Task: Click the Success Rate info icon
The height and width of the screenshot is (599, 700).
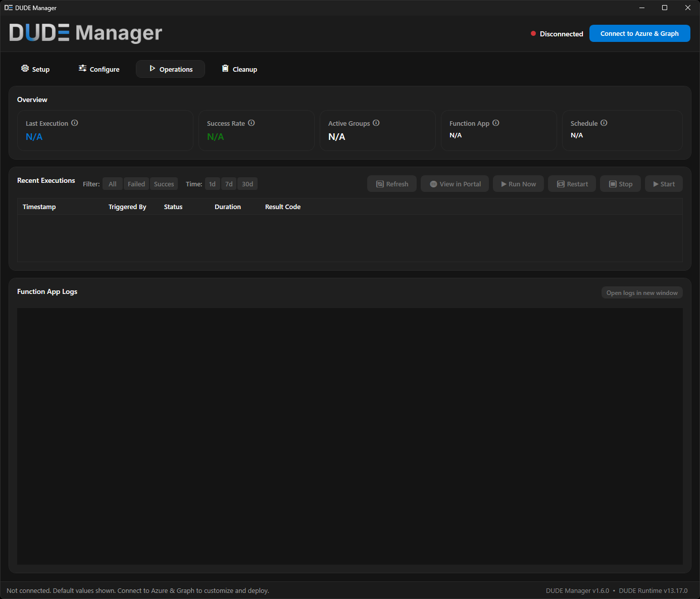Action: pos(251,123)
